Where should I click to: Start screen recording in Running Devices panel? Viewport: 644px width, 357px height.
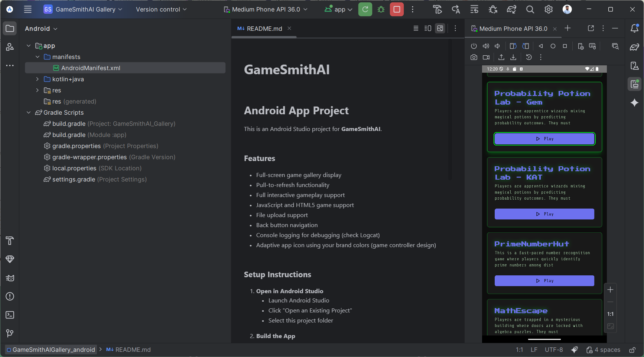tap(487, 57)
